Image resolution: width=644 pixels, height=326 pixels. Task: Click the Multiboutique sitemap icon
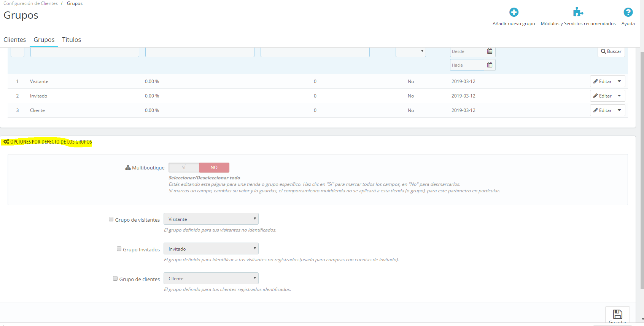(128, 168)
